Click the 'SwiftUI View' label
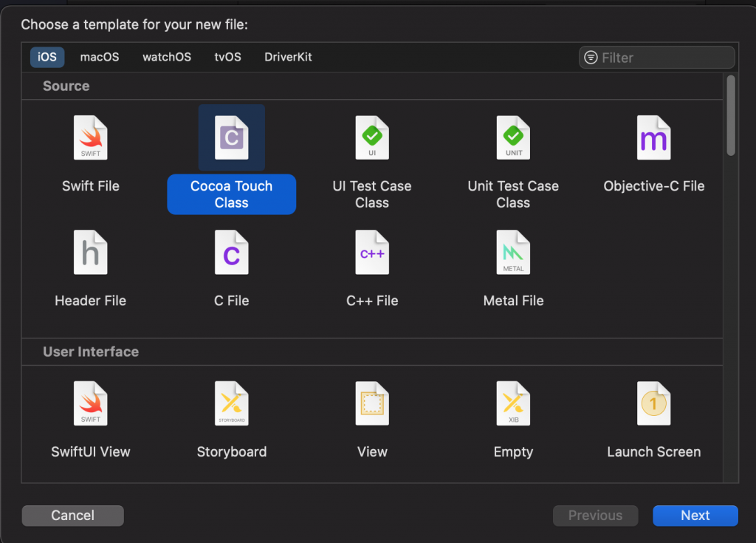756x543 pixels. pos(91,452)
